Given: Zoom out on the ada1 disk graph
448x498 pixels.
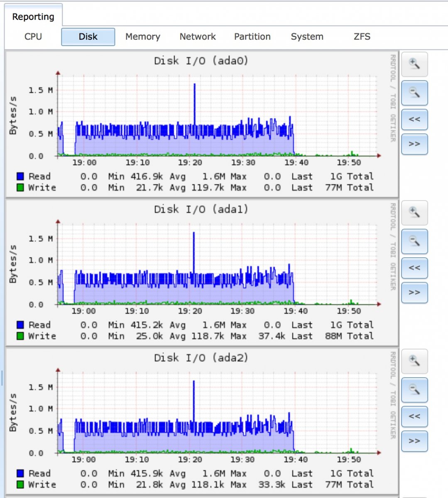Looking at the screenshot, I should tap(414, 241).
